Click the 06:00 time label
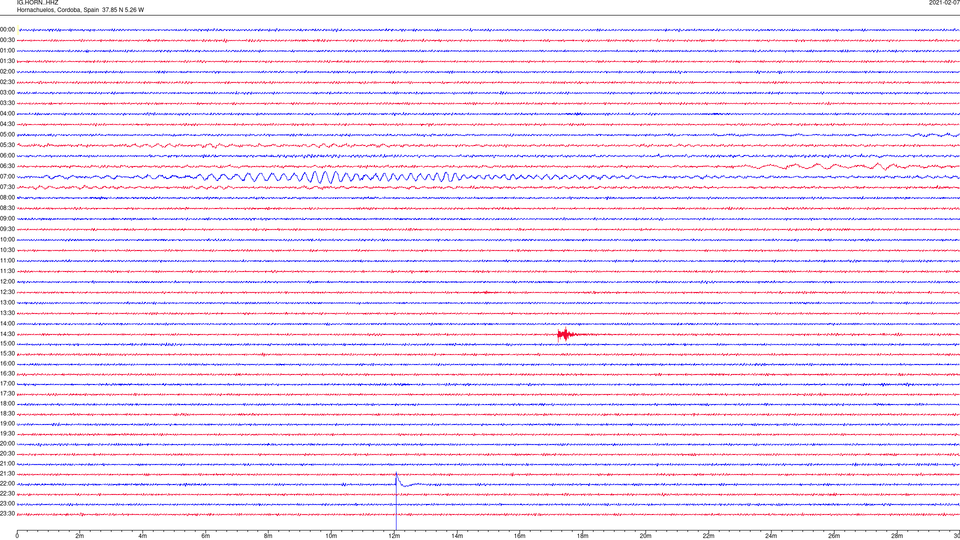The image size is (960, 540). tap(7, 156)
